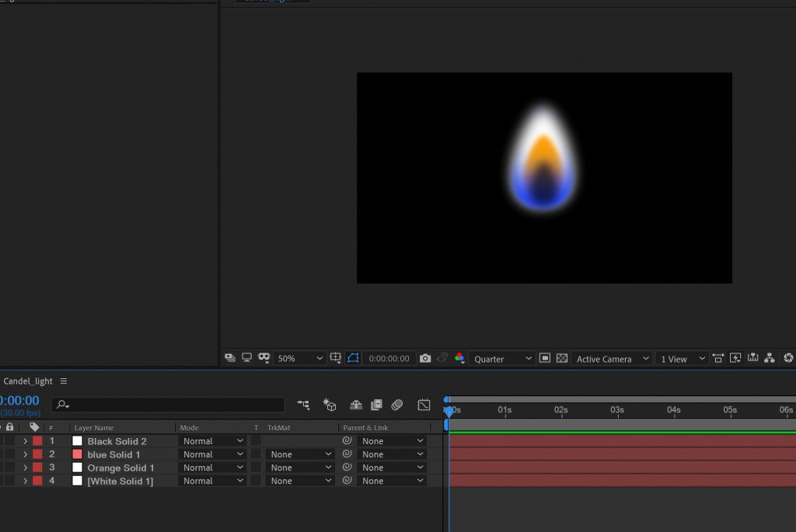This screenshot has height=532, width=796.
Task: Set primary viewer monitor icon
Action: pyautogui.click(x=246, y=358)
